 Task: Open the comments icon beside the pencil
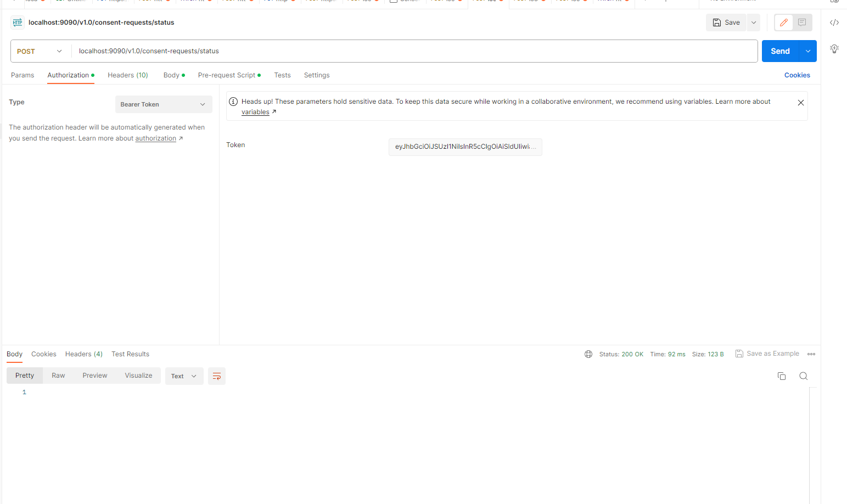click(x=802, y=23)
